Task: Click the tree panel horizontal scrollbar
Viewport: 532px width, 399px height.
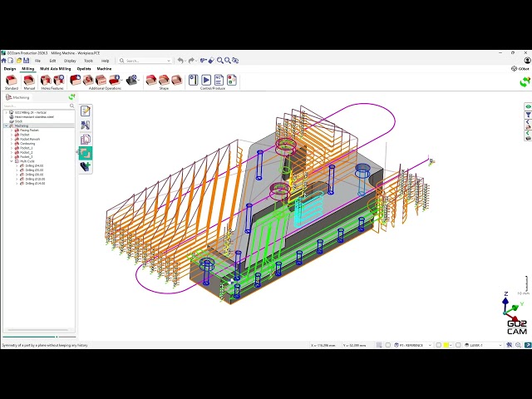Action: (38, 330)
